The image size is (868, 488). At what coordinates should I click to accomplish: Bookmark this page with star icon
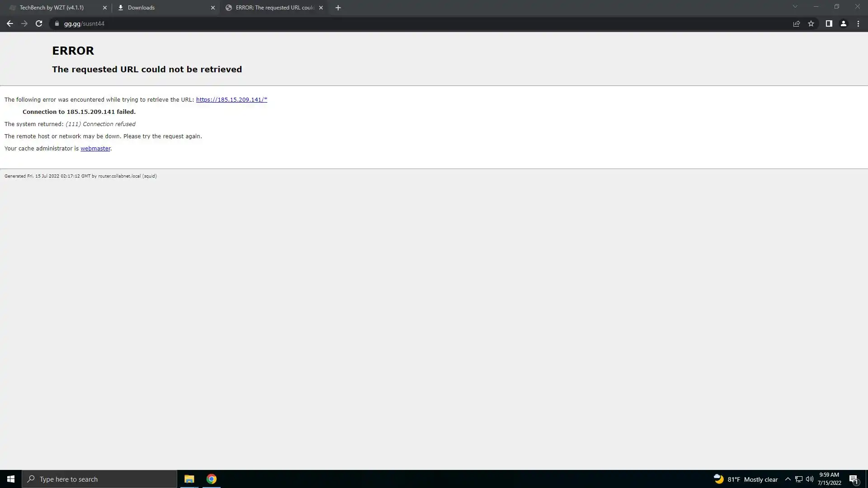click(x=811, y=23)
